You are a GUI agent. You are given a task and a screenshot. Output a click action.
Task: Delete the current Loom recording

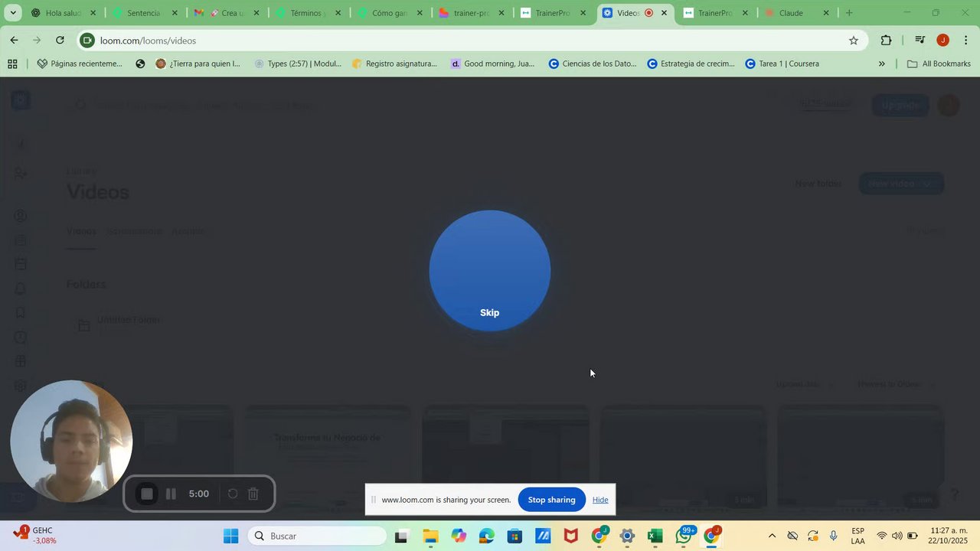pyautogui.click(x=253, y=494)
